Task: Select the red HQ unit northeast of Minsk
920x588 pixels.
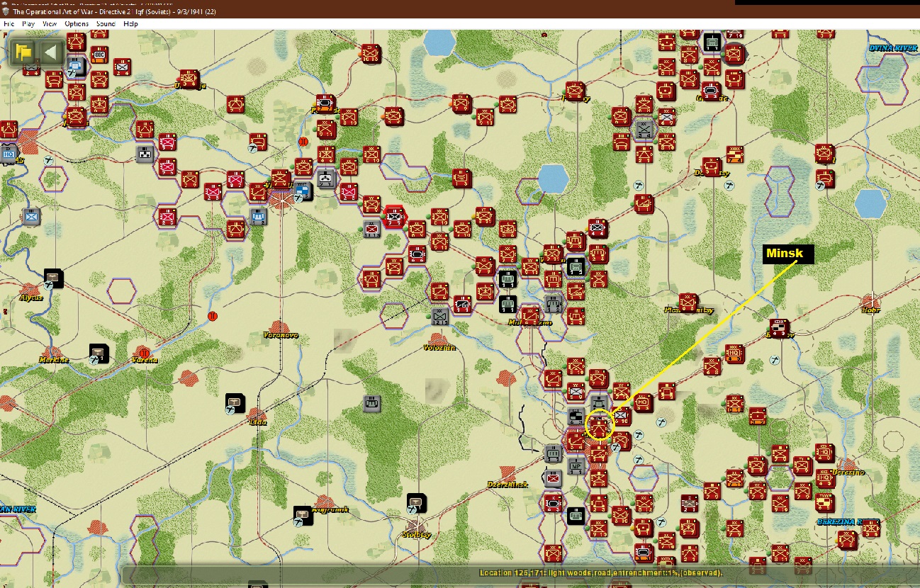Action: click(x=644, y=402)
